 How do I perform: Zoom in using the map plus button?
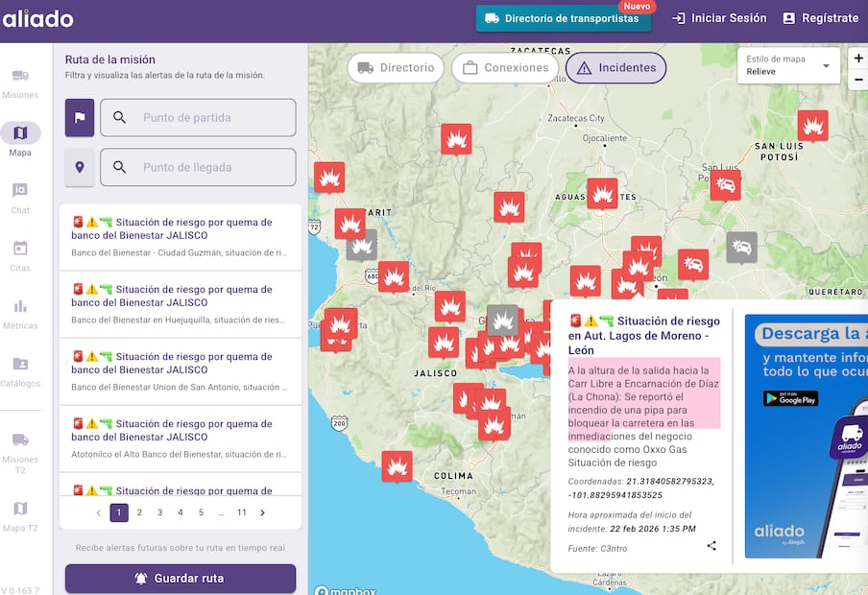click(857, 59)
